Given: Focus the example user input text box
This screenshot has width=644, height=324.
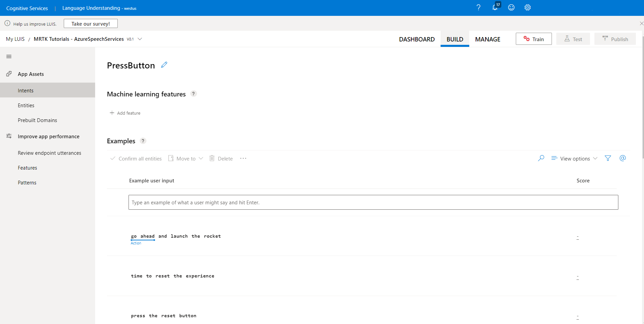Looking at the screenshot, I should coord(373,202).
